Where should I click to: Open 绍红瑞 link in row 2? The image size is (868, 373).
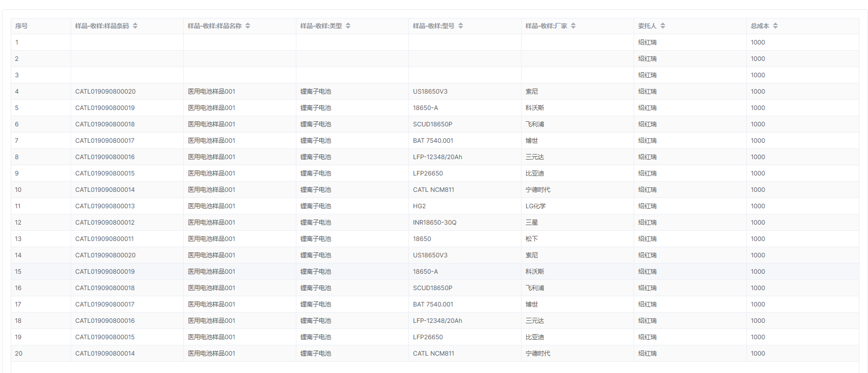[x=647, y=59]
